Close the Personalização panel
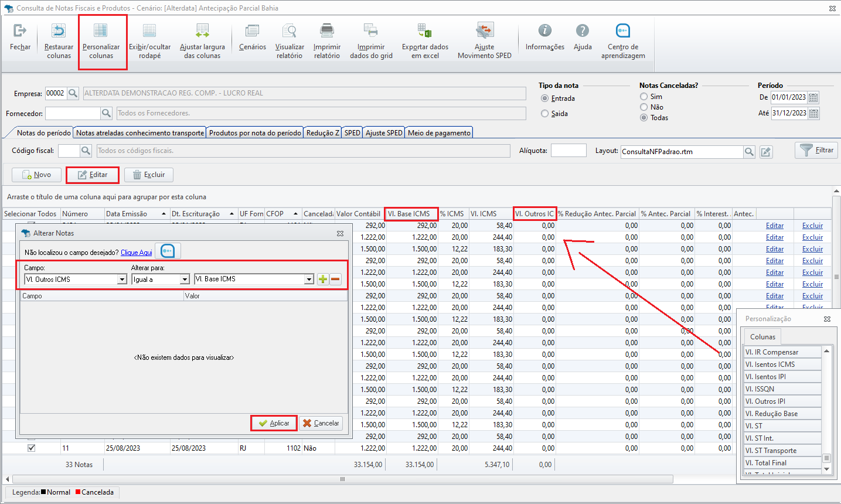841x504 pixels. click(827, 319)
